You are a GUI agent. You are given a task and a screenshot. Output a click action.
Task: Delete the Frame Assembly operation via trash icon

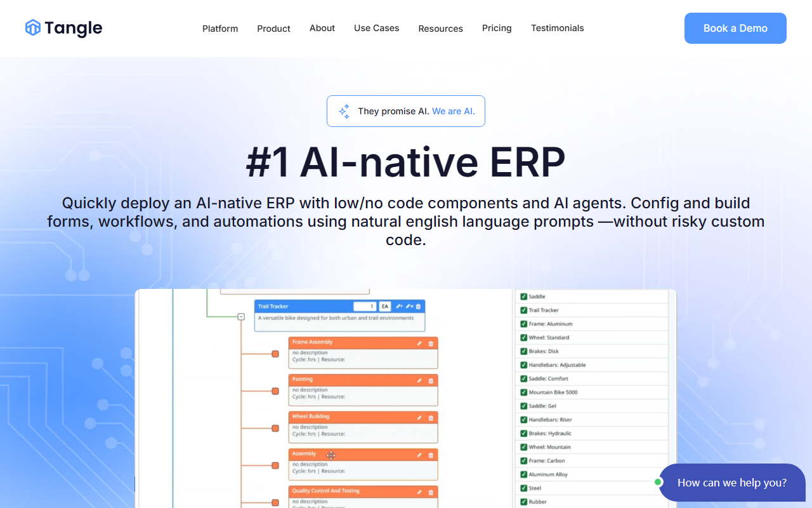pos(431,344)
